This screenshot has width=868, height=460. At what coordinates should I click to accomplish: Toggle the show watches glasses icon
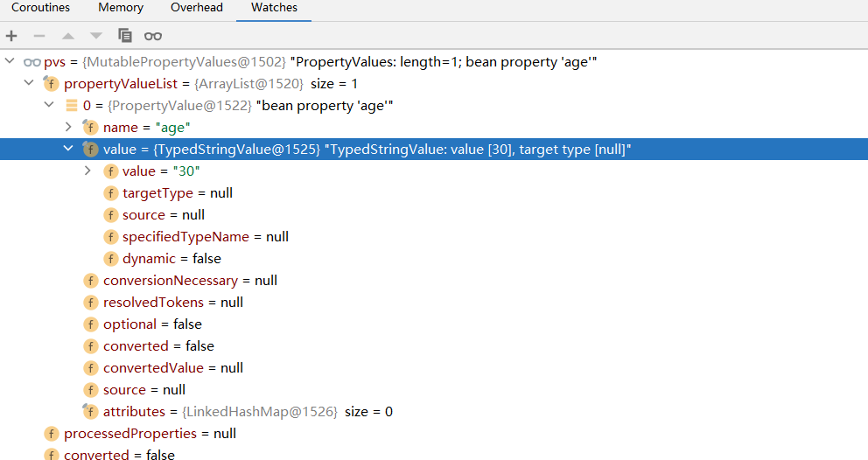pos(153,36)
